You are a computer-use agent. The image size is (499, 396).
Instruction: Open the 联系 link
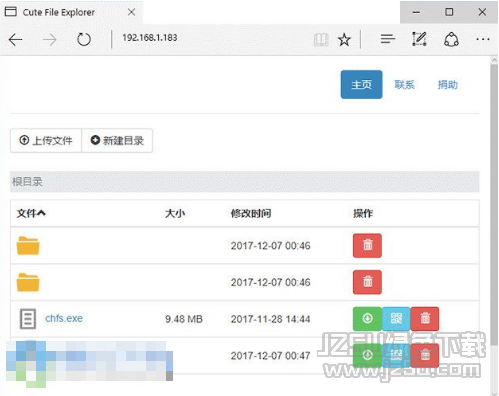[404, 85]
